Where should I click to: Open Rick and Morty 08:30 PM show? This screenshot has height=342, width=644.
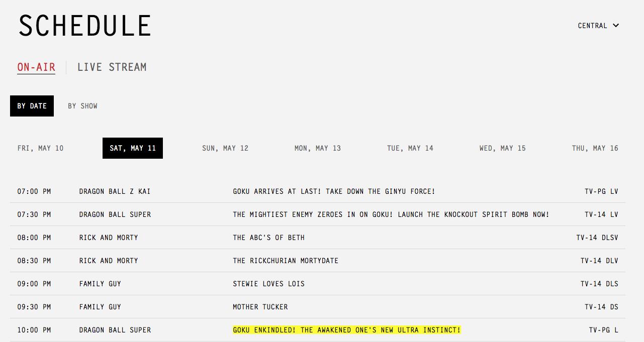pyautogui.click(x=109, y=261)
